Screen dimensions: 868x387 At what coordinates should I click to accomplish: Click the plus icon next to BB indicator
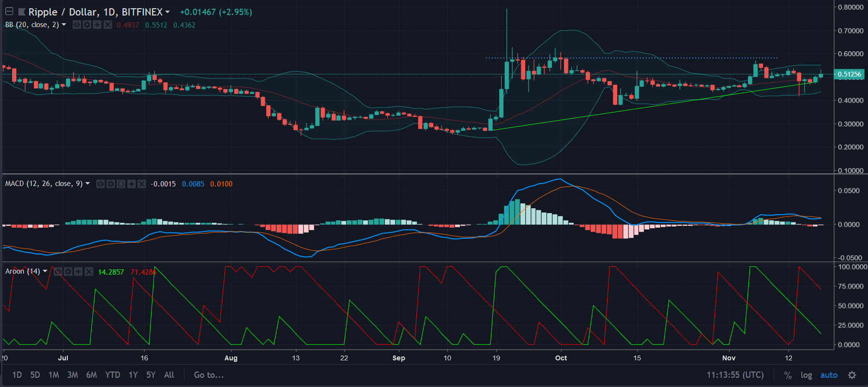(x=97, y=25)
